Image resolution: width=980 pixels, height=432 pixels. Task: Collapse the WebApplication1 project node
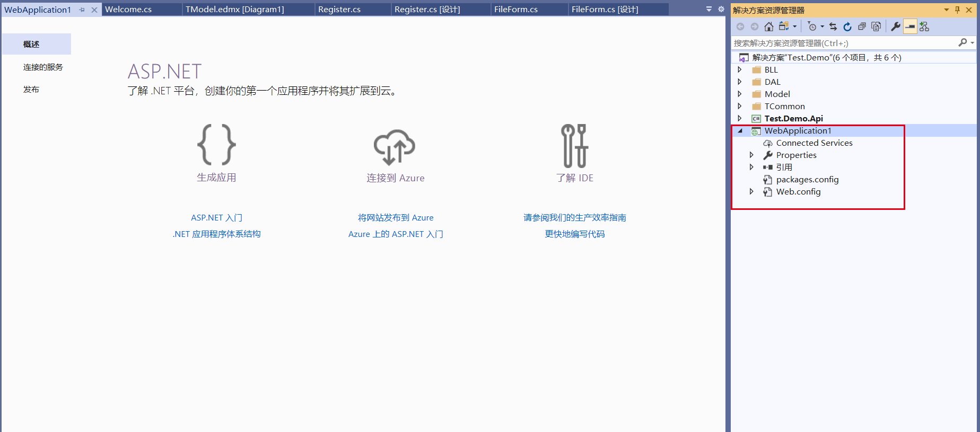click(740, 131)
